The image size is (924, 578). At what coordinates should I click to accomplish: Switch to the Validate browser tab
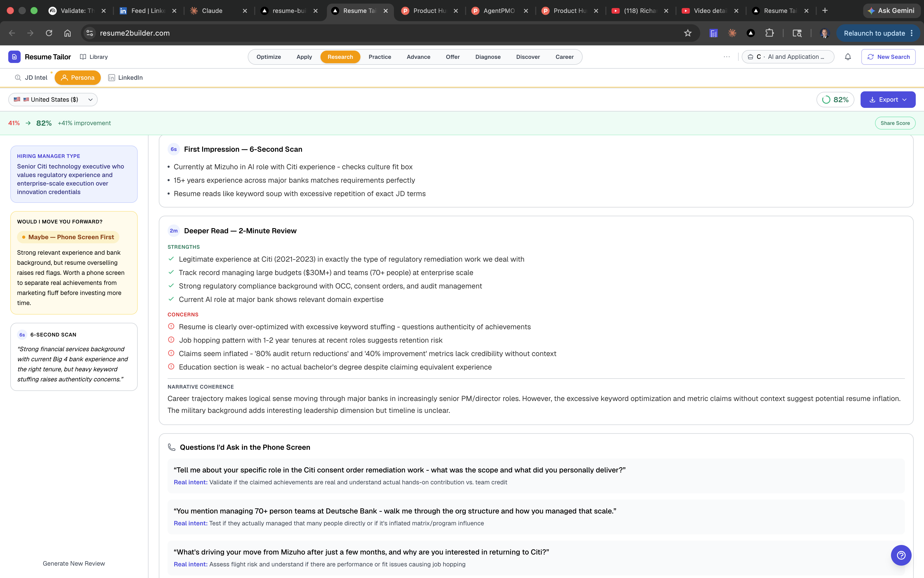78,11
